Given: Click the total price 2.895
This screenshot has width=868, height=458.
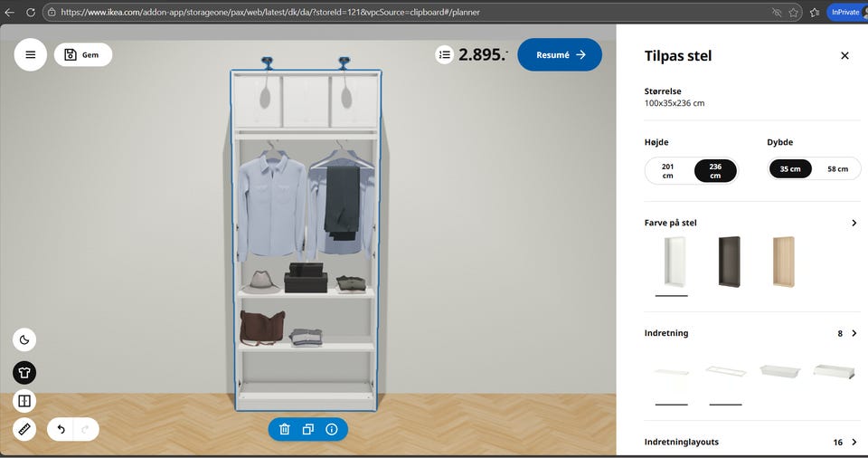Looking at the screenshot, I should 483,54.
